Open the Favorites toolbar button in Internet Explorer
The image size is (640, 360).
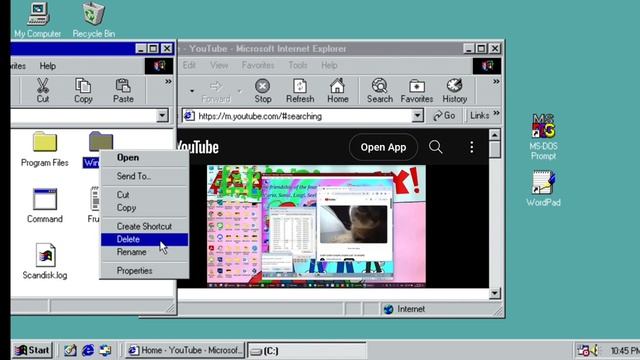click(x=417, y=91)
